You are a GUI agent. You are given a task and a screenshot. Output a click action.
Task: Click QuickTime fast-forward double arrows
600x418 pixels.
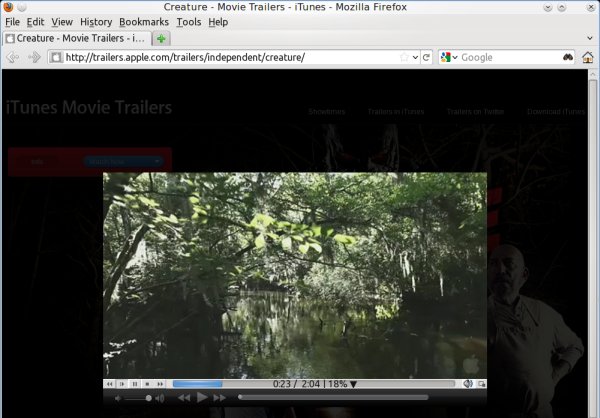tap(219, 398)
